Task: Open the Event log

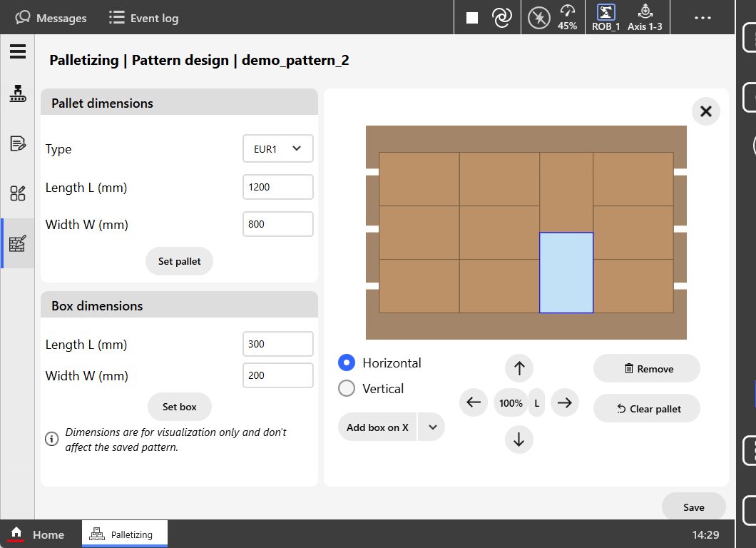Action: tap(143, 18)
